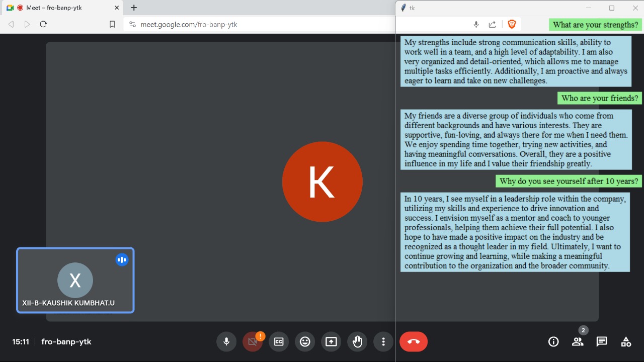Open a new browser tab
Screen dimensions: 644x362
(134, 8)
